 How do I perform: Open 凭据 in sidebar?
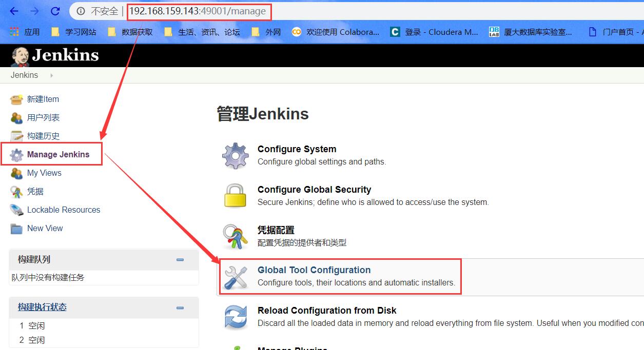(x=35, y=192)
